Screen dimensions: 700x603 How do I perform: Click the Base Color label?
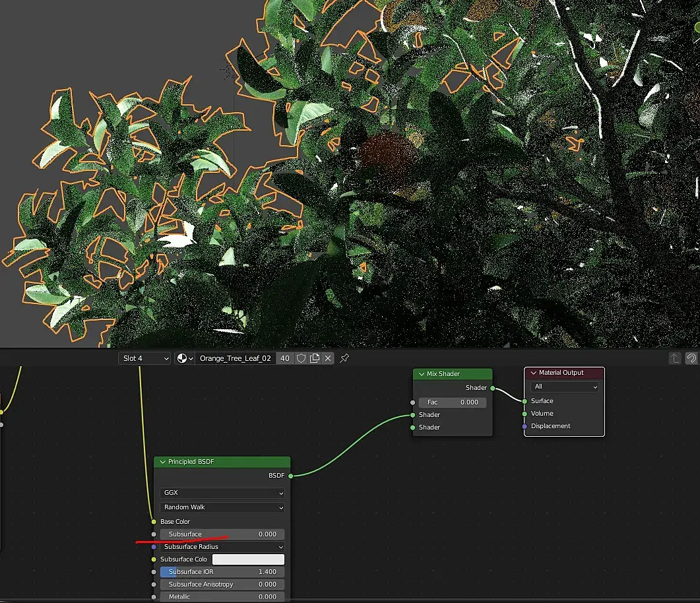175,522
